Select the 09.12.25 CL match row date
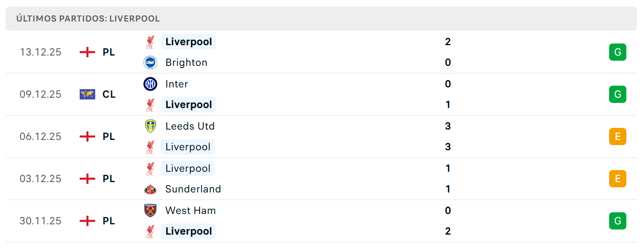 tap(40, 94)
